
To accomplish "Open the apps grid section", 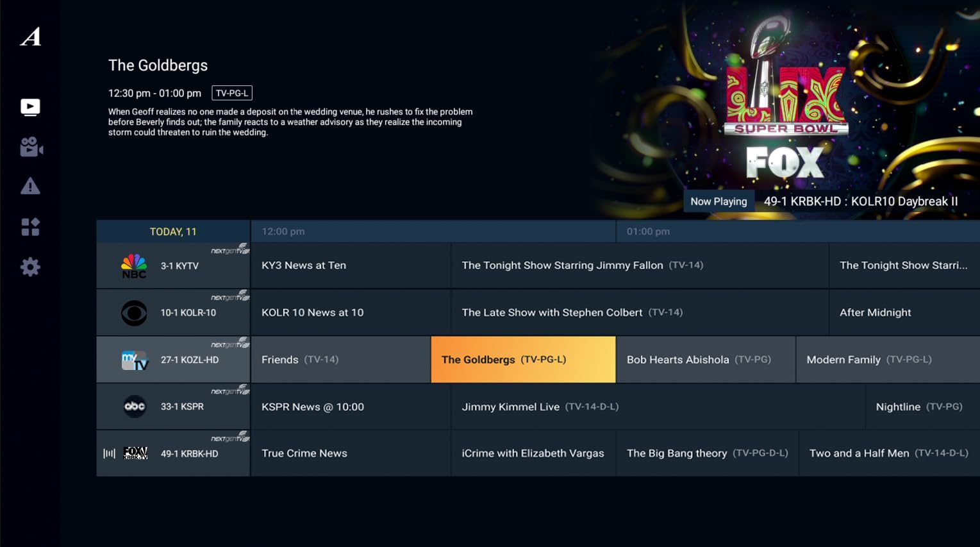I will (x=29, y=226).
